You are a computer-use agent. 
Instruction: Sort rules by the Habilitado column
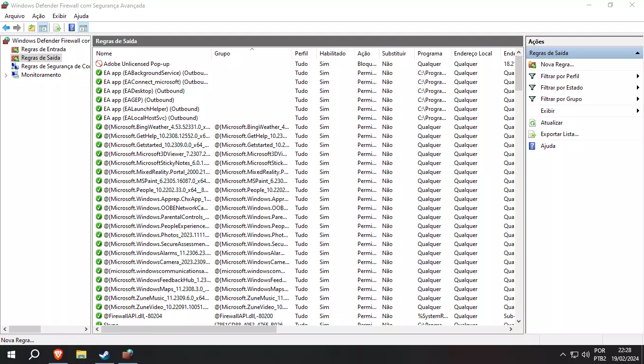[335, 54]
